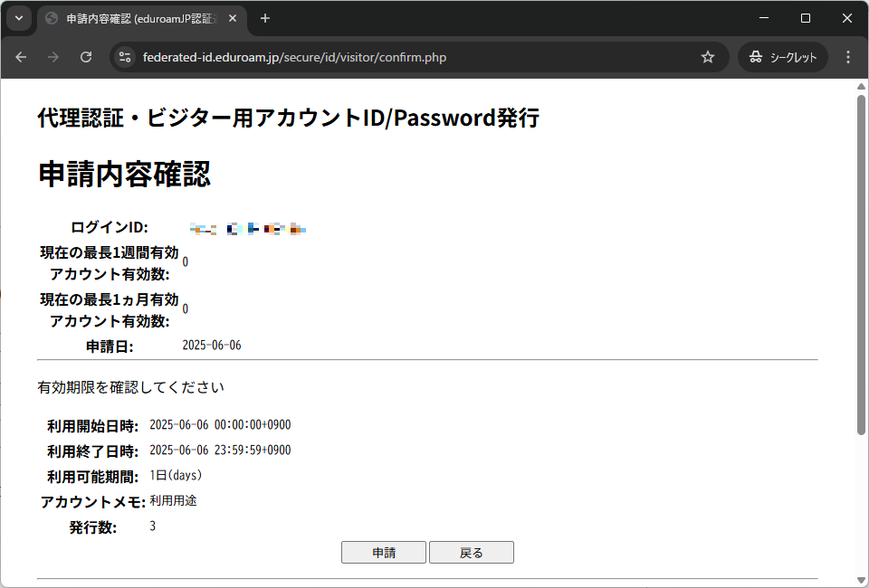Screen dimensions: 869x588
Task: Maximize the browser window
Action: [806, 18]
